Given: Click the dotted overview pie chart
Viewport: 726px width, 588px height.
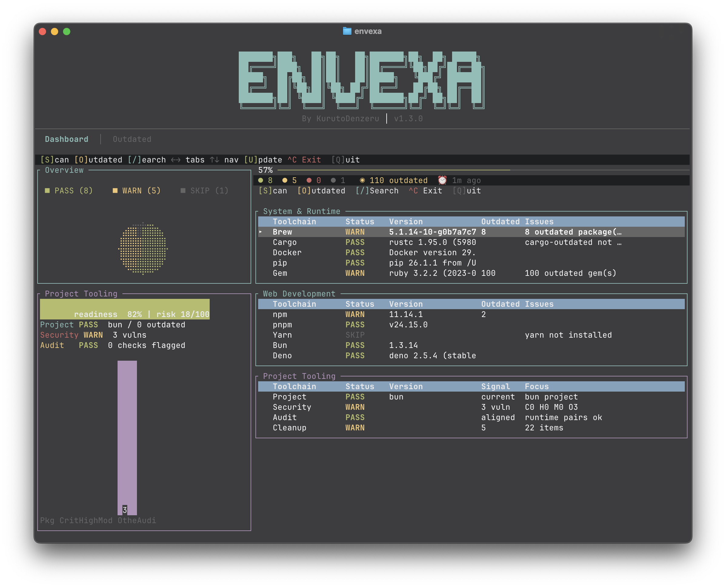Looking at the screenshot, I should (x=143, y=248).
